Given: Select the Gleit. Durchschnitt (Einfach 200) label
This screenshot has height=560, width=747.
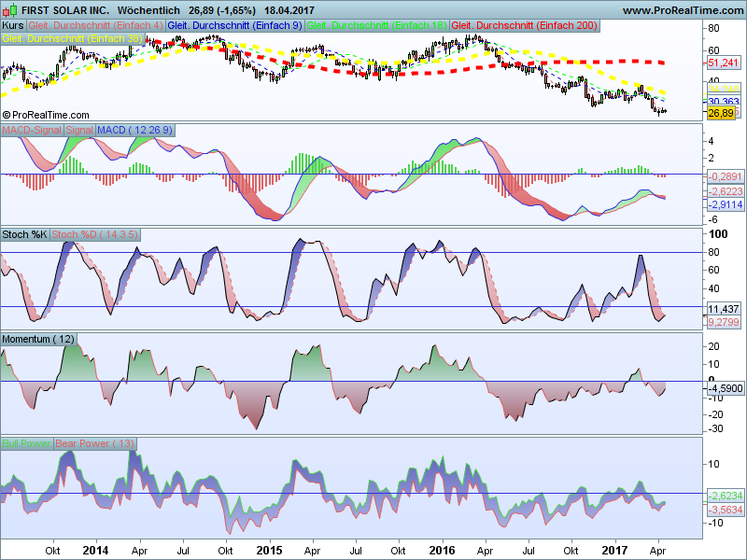Looking at the screenshot, I should click(525, 26).
